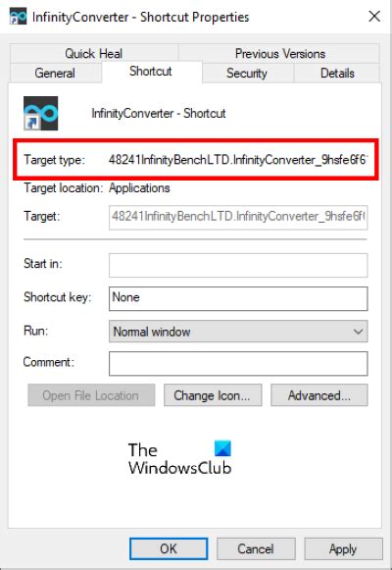Open the Run dropdown arrow

coord(358,332)
